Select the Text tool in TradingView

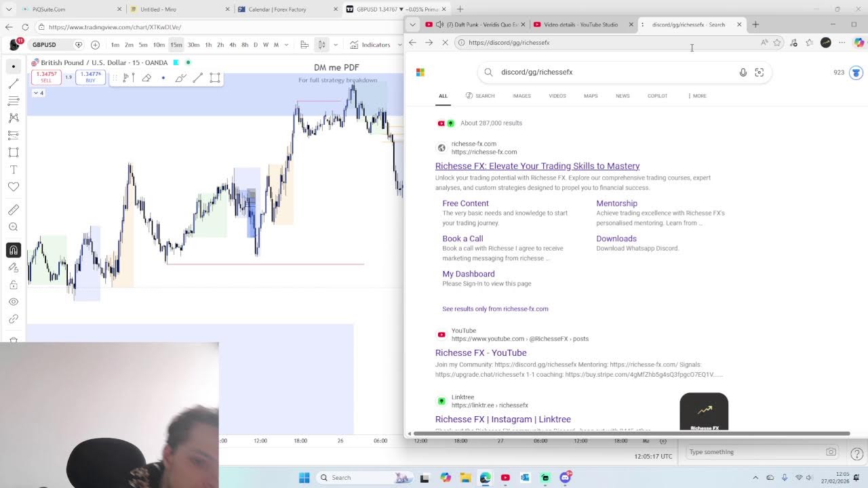[x=13, y=169]
